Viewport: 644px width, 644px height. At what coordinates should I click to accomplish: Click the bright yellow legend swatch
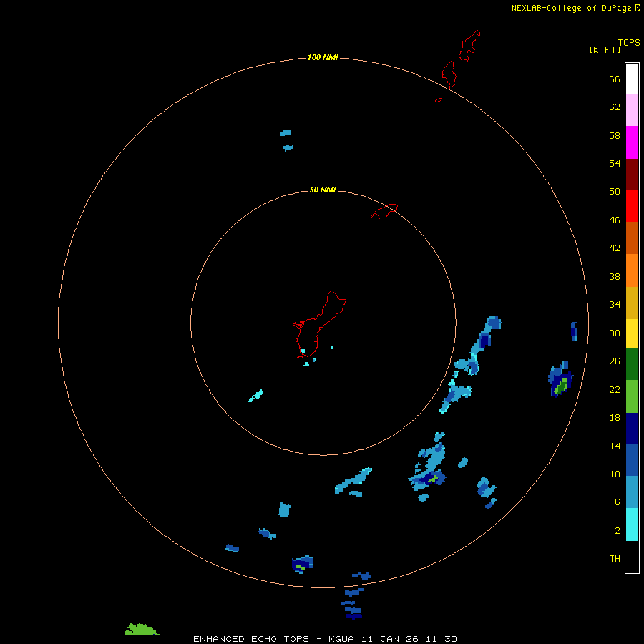632,333
